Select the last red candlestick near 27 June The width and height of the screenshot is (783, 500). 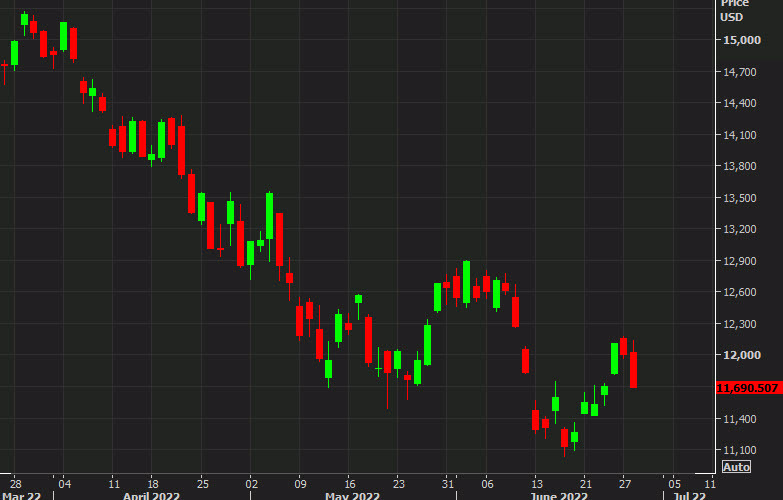point(633,370)
